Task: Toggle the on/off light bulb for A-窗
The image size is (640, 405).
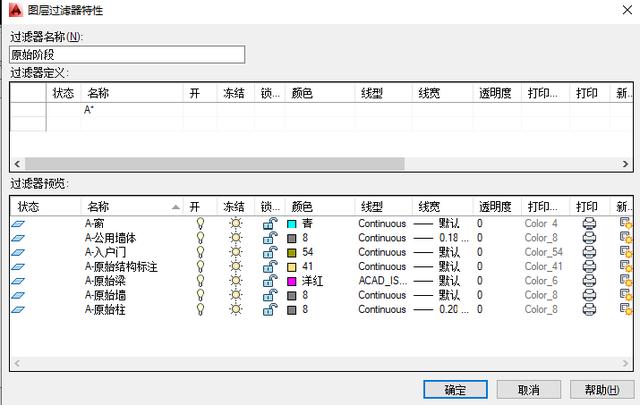Action: pos(200,223)
